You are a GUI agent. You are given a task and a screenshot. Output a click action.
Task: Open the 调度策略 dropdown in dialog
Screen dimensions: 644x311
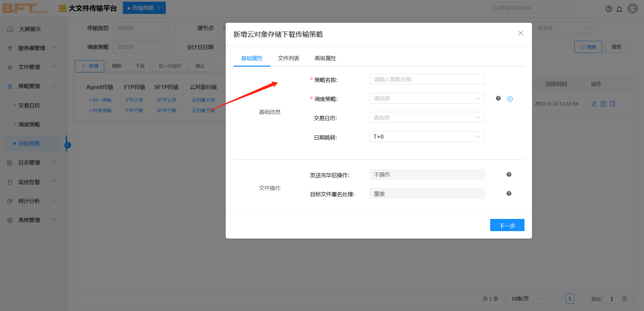pyautogui.click(x=427, y=98)
